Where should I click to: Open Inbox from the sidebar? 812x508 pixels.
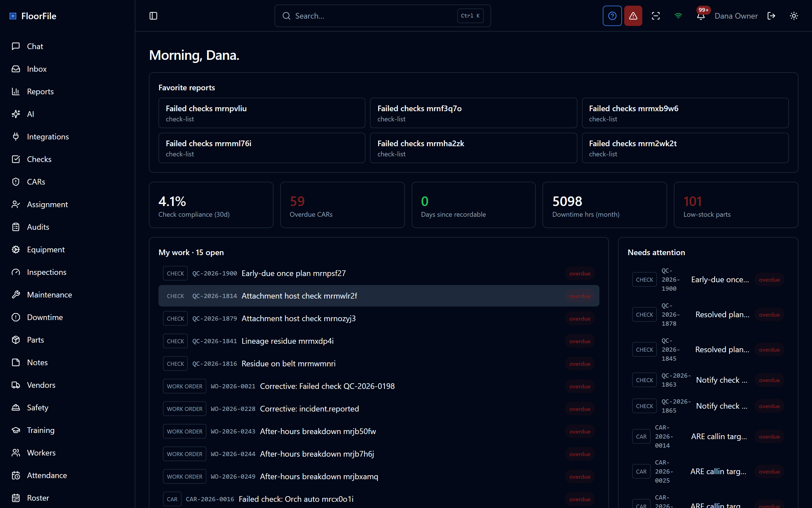pos(67,69)
